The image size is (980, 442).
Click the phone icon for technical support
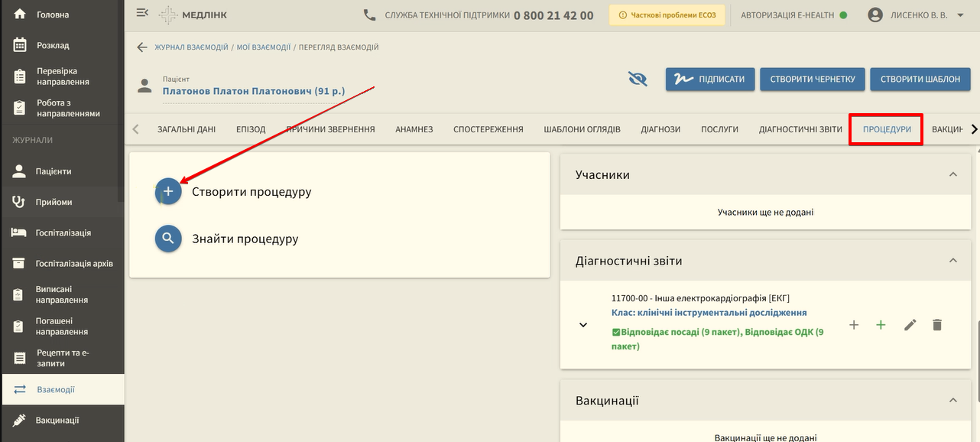point(370,15)
